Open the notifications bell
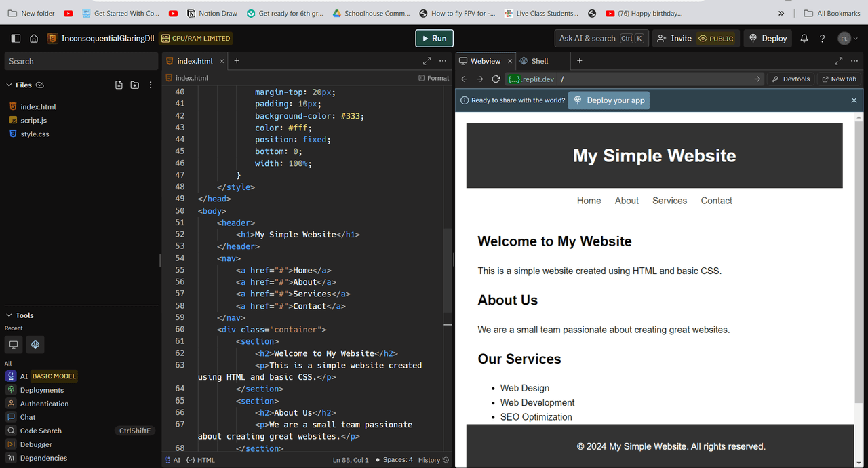Image resolution: width=868 pixels, height=468 pixels. coord(804,39)
